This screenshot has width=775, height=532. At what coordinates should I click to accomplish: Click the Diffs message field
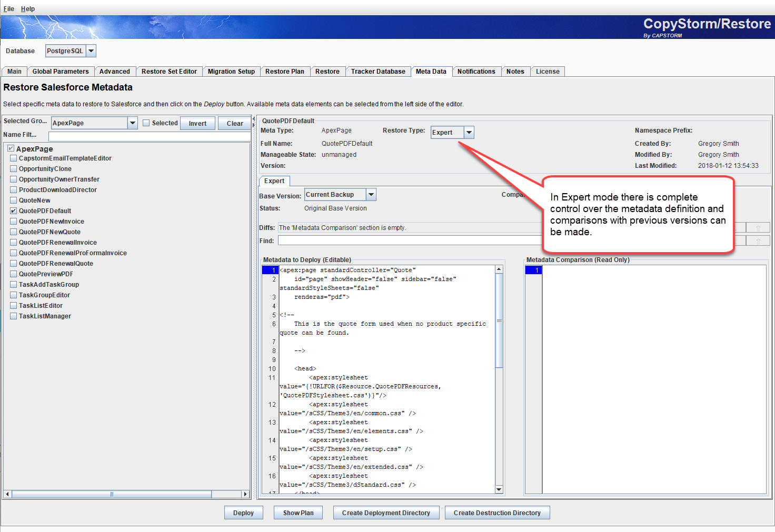tap(410, 228)
